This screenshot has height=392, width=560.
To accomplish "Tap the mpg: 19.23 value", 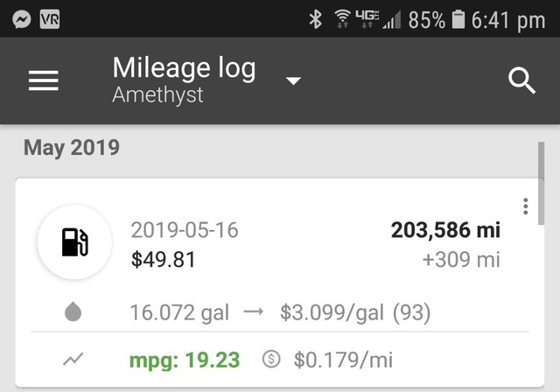I will pyautogui.click(x=185, y=360).
